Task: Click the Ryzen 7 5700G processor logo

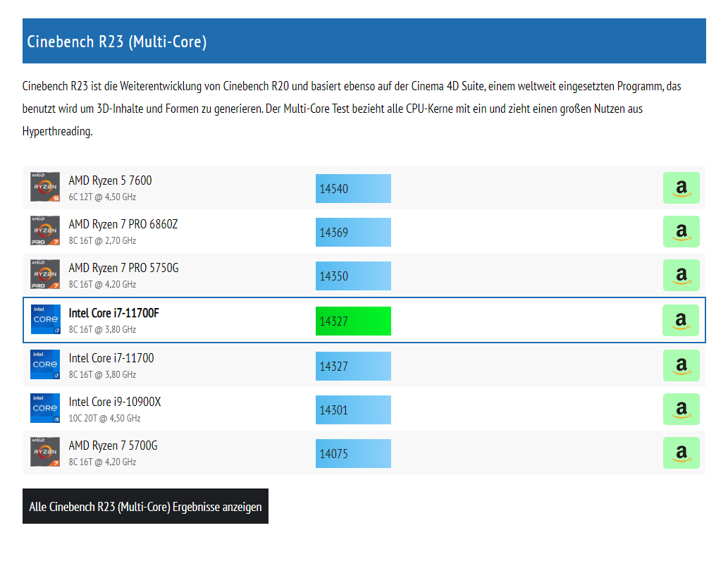Action: (45, 452)
